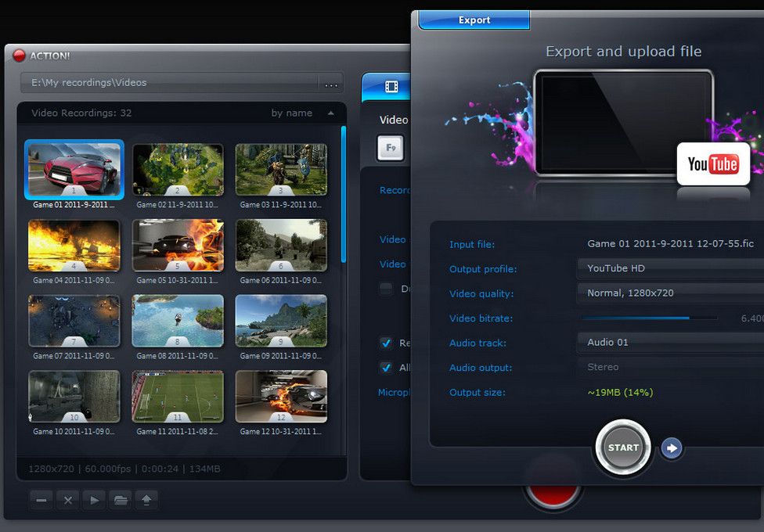Click the Input file: label
The height and width of the screenshot is (532, 764).
(472, 245)
